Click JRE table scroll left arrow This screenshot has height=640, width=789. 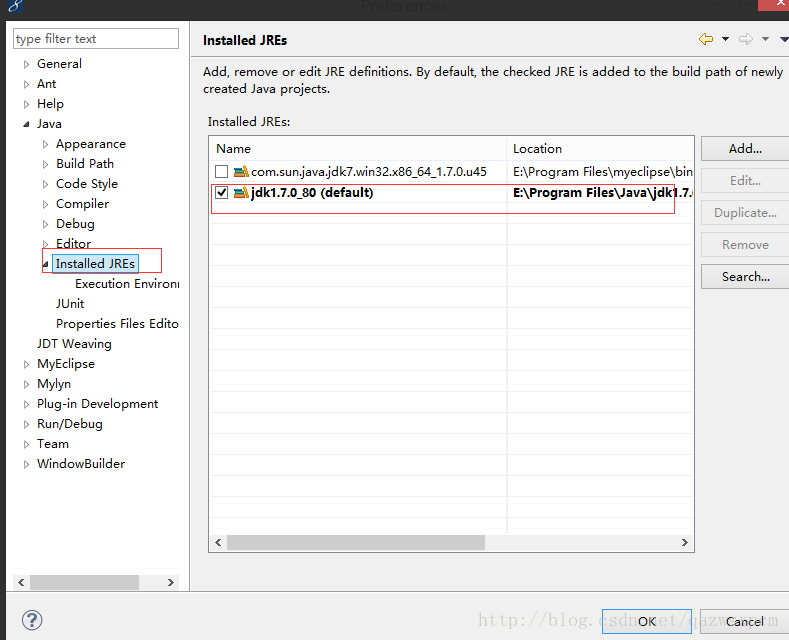218,542
